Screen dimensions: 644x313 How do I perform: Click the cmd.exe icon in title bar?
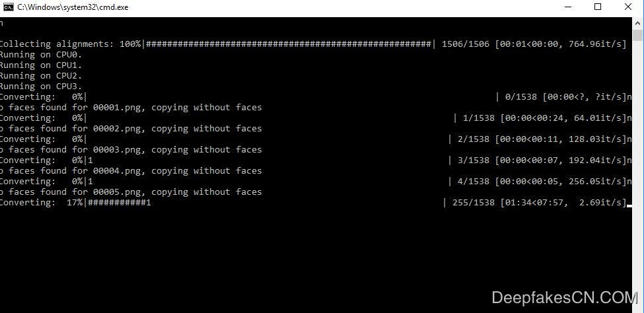(9, 7)
